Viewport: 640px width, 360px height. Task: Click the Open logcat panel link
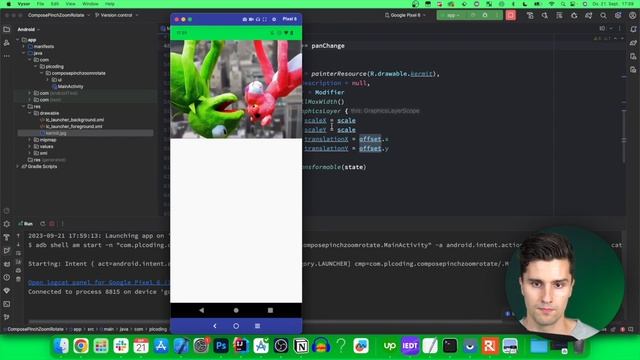click(98, 282)
